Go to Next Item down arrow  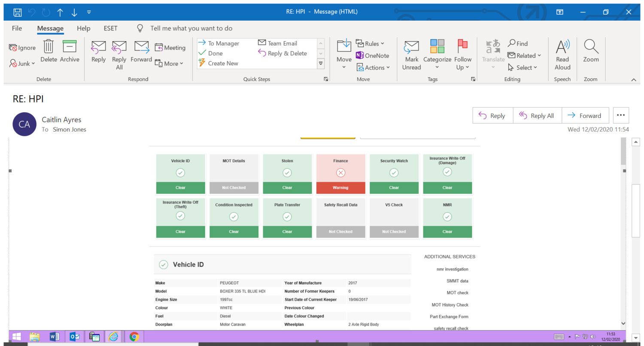point(74,12)
